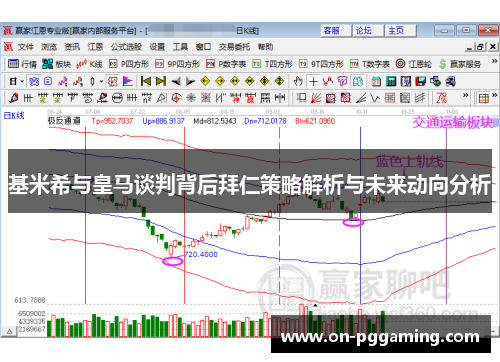Jump to last bar with skip-to-end icon
Screen dimensions: 500x362
(161, 81)
